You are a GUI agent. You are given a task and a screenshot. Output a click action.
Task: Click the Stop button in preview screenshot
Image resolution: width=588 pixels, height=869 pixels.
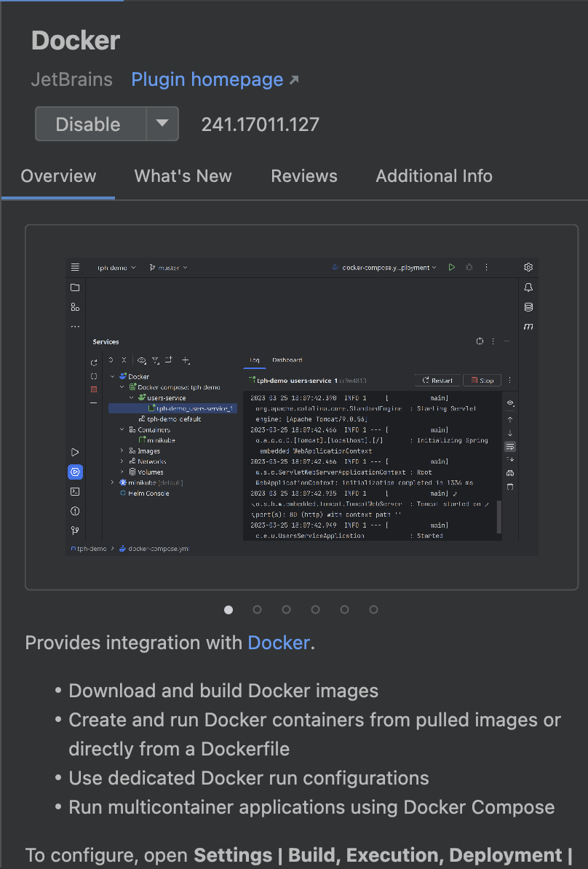482,380
